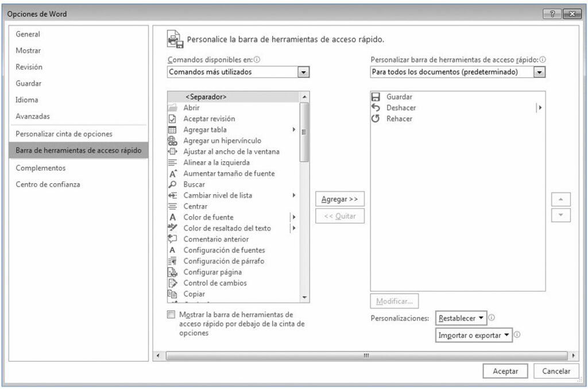The height and width of the screenshot is (389, 588).
Task: Click the Rehacer redo arrow icon
Action: [376, 118]
